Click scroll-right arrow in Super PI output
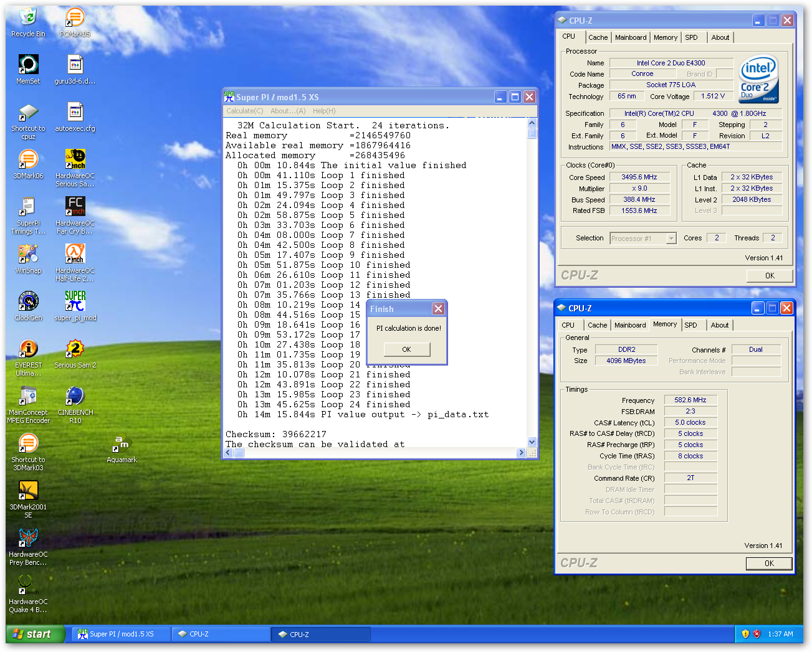This screenshot has height=652, width=812. [x=522, y=453]
